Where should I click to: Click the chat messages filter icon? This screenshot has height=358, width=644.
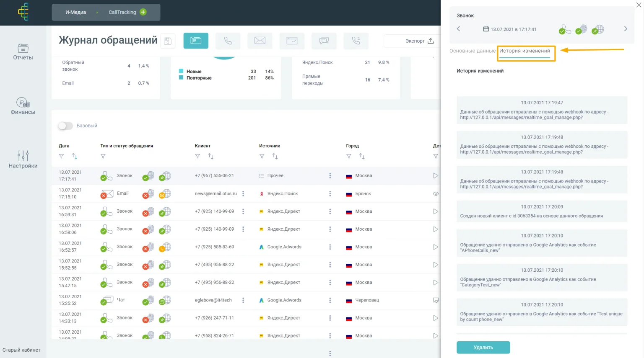point(324,41)
